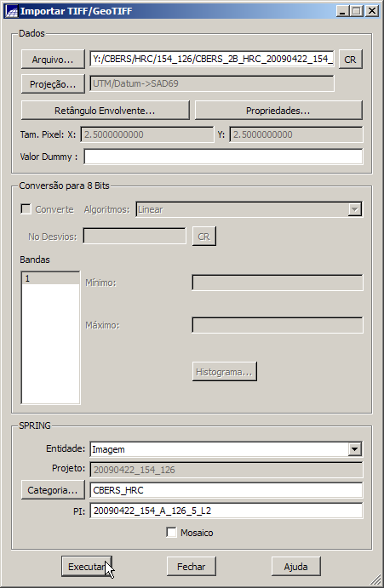384x588 pixels.
Task: Click the SPRING icon in the title bar
Action: tap(11, 11)
